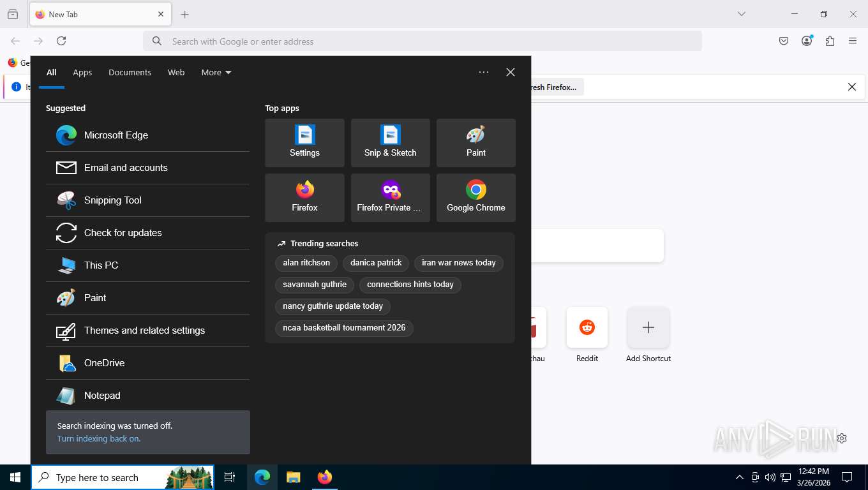Open Firefox application hamburger menu
Image resolution: width=868 pixels, height=490 pixels.
[853, 41]
